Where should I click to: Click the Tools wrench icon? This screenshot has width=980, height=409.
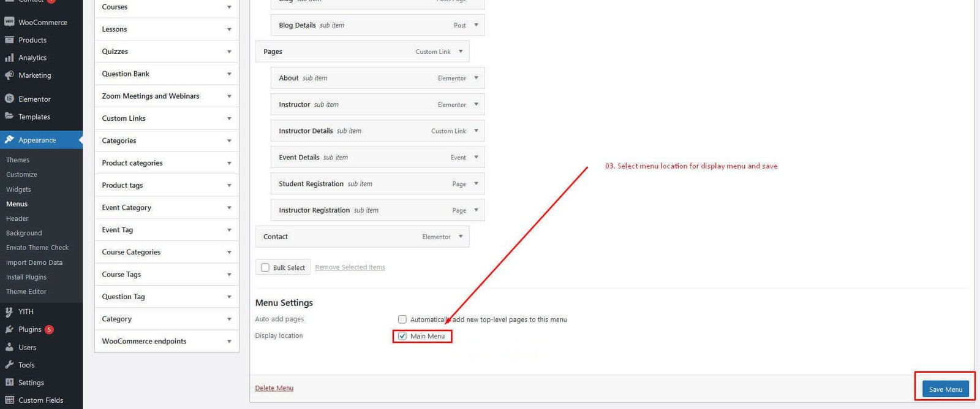pyautogui.click(x=9, y=365)
